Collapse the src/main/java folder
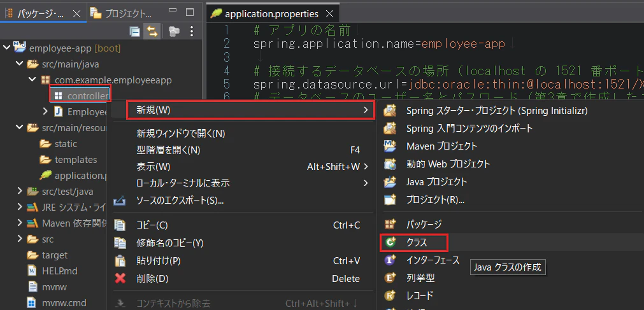The width and height of the screenshot is (644, 310). coord(19,64)
